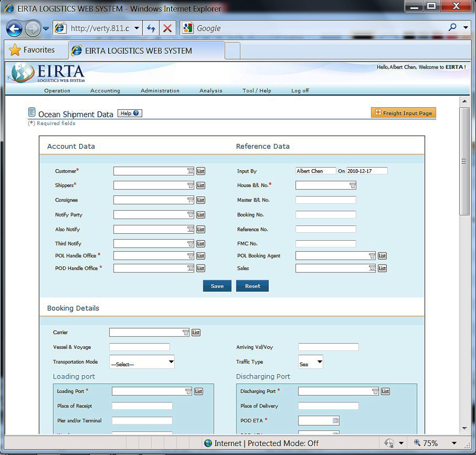
Task: Open a new blank browser tab
Action: point(233,51)
